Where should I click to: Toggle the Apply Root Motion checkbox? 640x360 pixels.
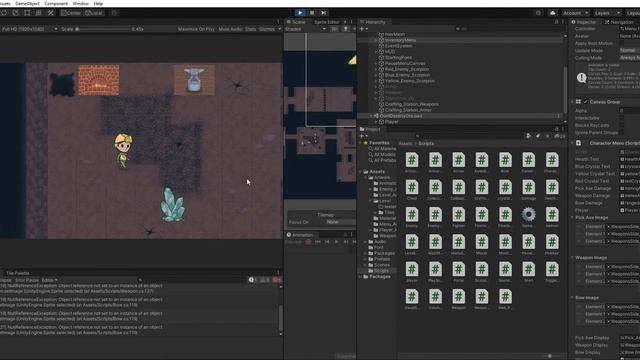pyautogui.click(x=622, y=43)
